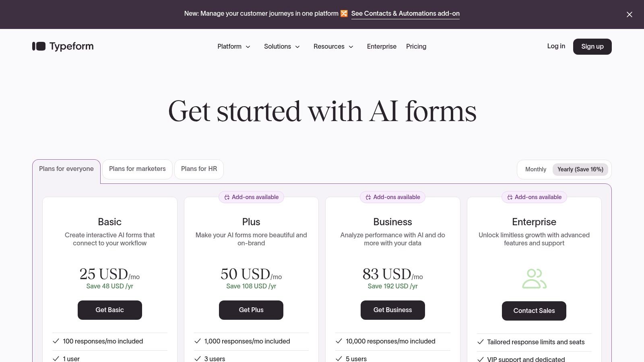644x362 pixels.
Task: Open the Solutions menu
Action: point(282,46)
